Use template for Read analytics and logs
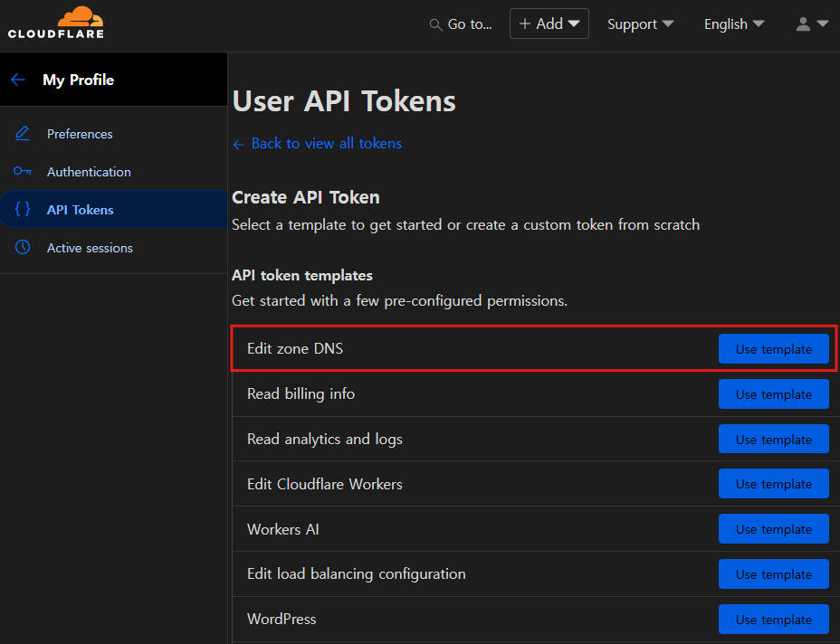 (774, 439)
